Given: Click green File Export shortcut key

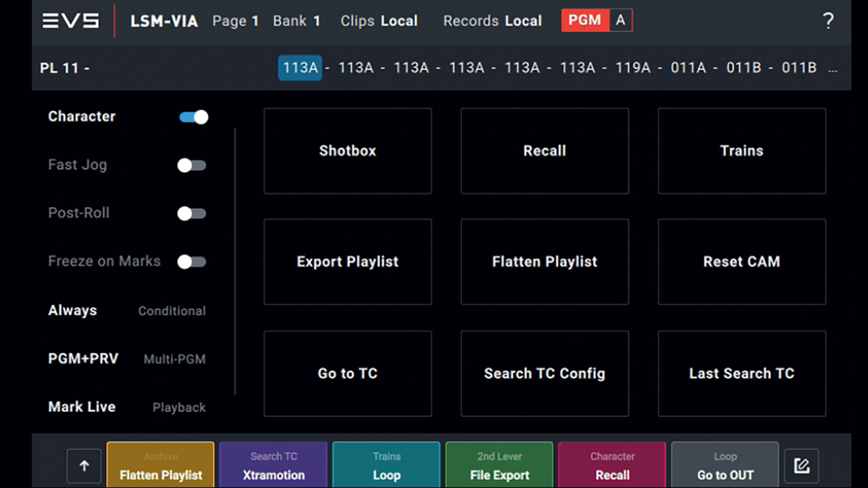Looking at the screenshot, I should [x=499, y=465].
